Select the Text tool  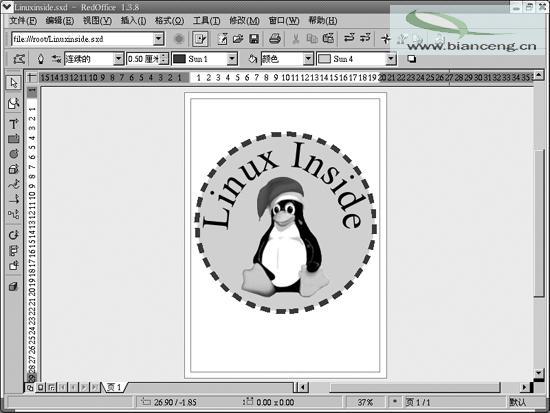14,124
